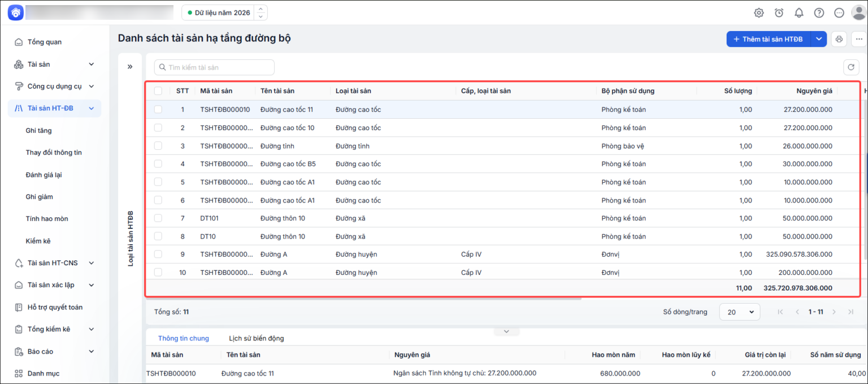Sort by Bộ phận sử dụng column header
The height and width of the screenshot is (384, 868).
coord(628,91)
